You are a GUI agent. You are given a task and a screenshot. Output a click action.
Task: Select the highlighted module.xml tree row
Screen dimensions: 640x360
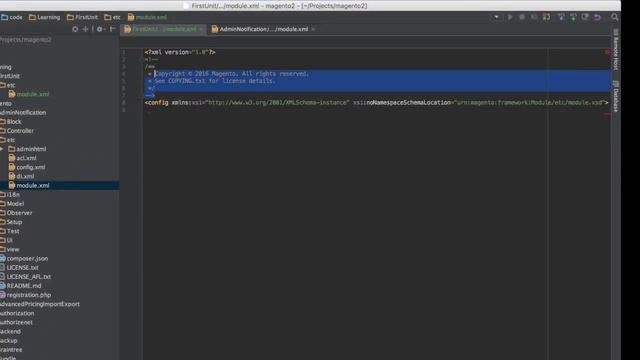click(60, 185)
